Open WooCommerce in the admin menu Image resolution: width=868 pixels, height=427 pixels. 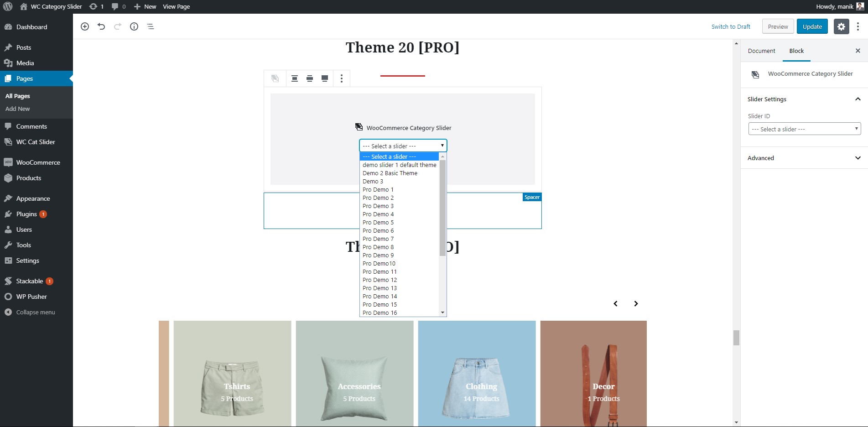36,162
